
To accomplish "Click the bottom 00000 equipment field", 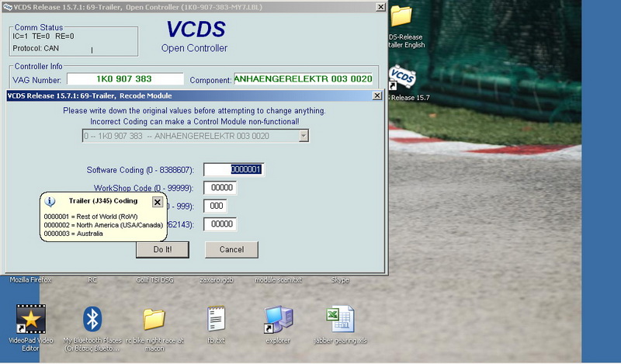I will 220,224.
